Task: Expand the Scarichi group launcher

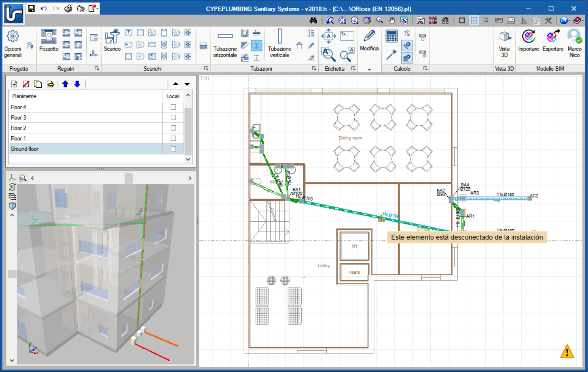Action: 206,69
